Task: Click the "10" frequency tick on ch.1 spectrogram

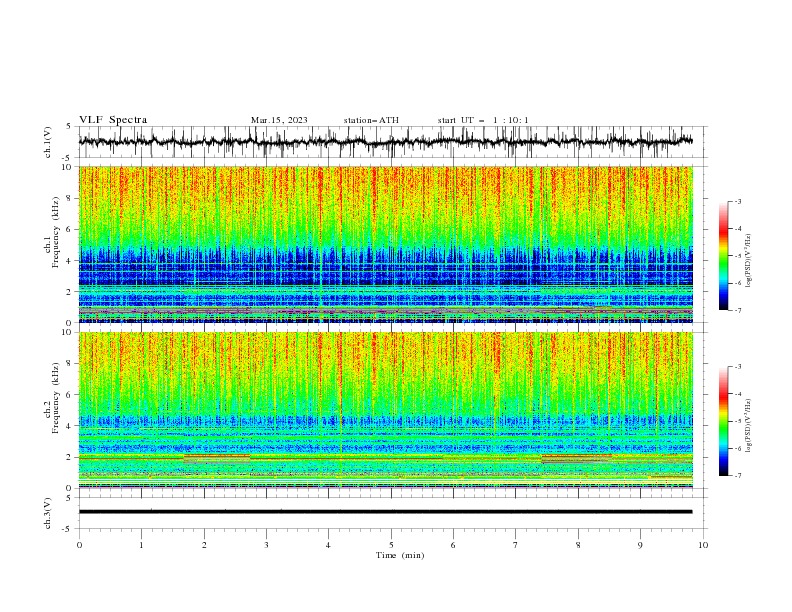Action: click(67, 167)
